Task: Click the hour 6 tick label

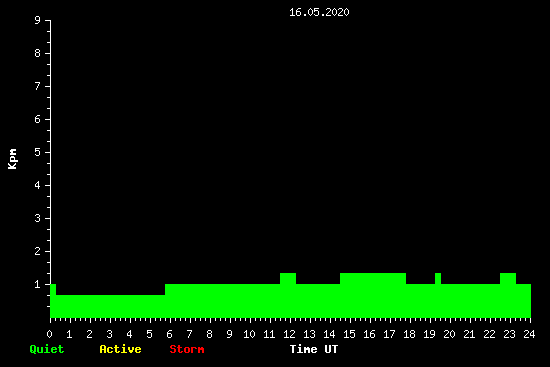Action: (x=169, y=334)
